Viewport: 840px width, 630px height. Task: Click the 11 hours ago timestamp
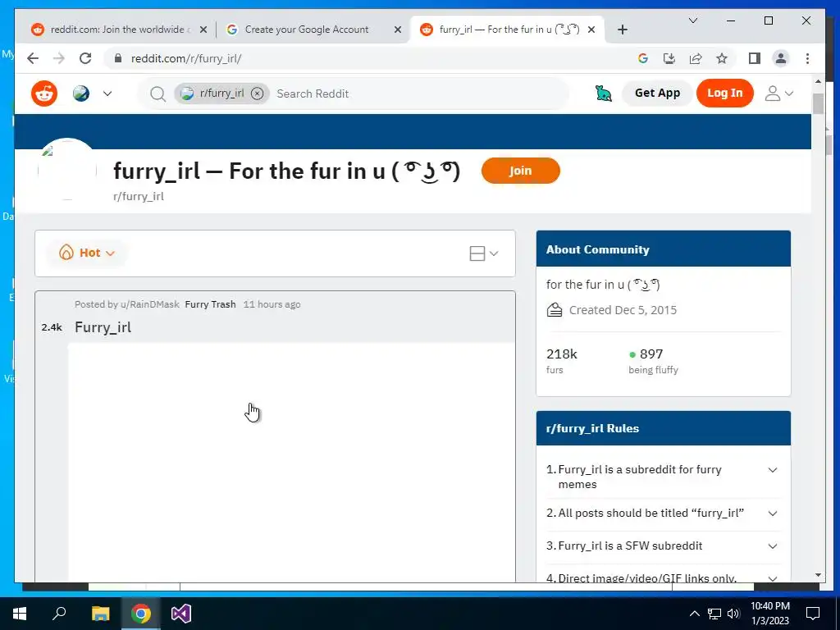tap(272, 304)
